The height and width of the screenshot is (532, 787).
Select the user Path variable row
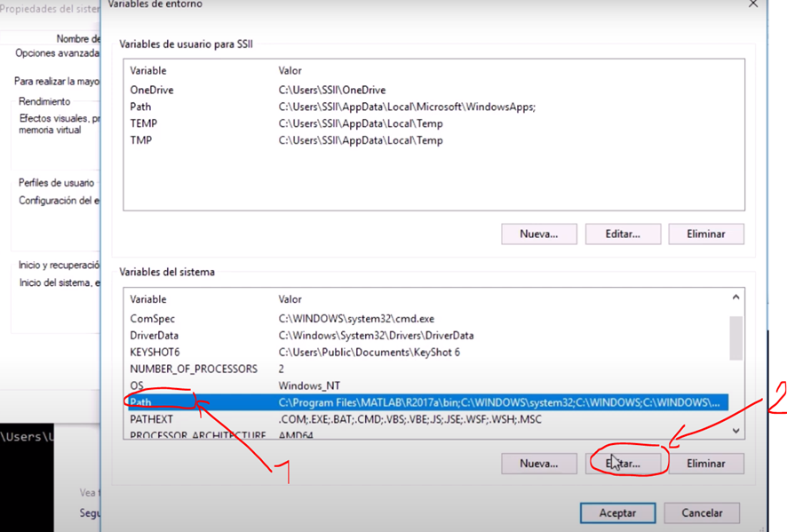(x=141, y=107)
